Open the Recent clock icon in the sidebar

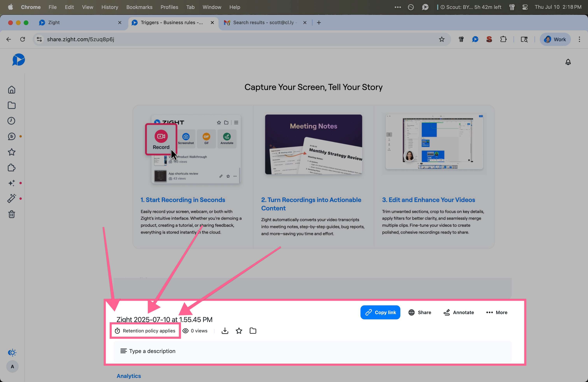tap(12, 121)
